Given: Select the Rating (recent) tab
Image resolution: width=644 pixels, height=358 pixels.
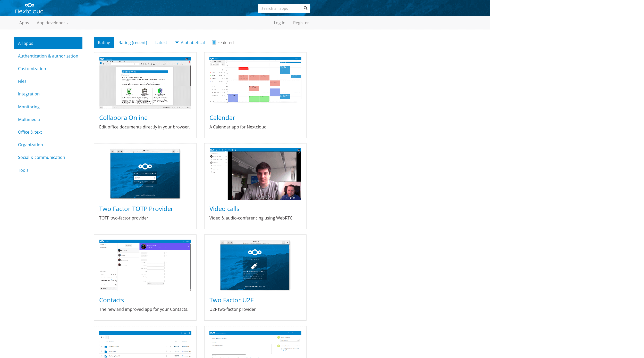Looking at the screenshot, I should click(132, 42).
